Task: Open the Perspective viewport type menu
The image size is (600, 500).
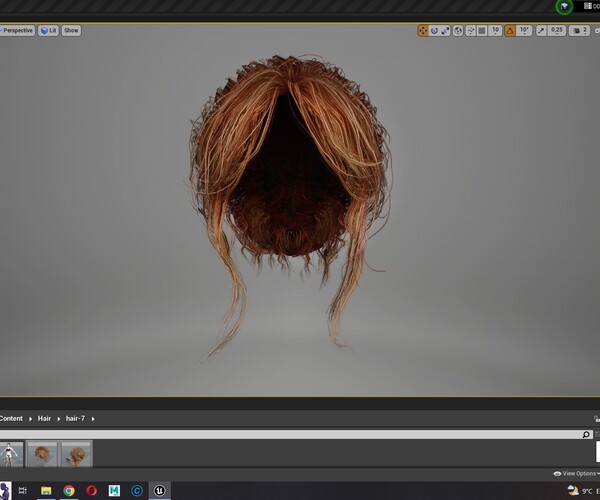Action: tap(17, 31)
